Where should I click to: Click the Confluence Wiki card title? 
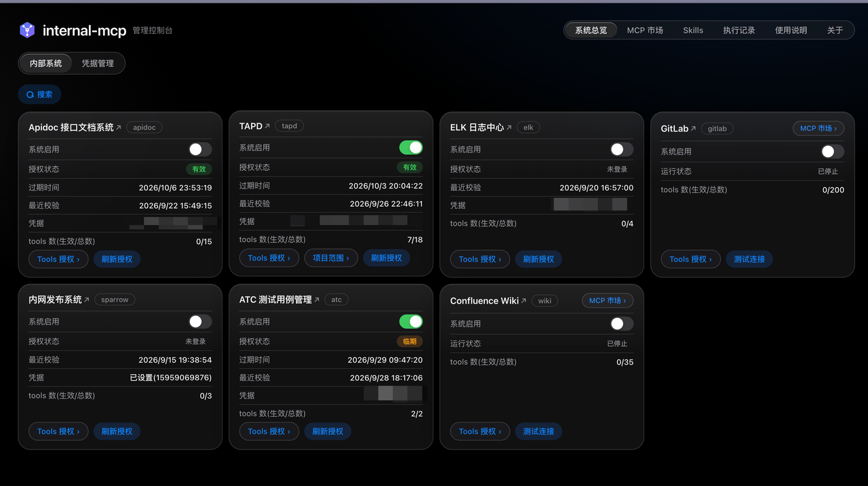click(x=484, y=301)
